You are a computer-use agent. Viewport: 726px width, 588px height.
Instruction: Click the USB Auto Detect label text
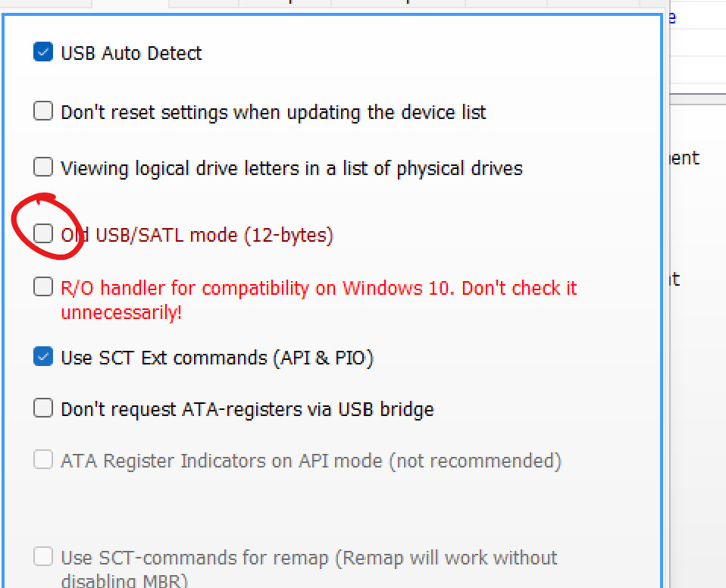[x=131, y=53]
